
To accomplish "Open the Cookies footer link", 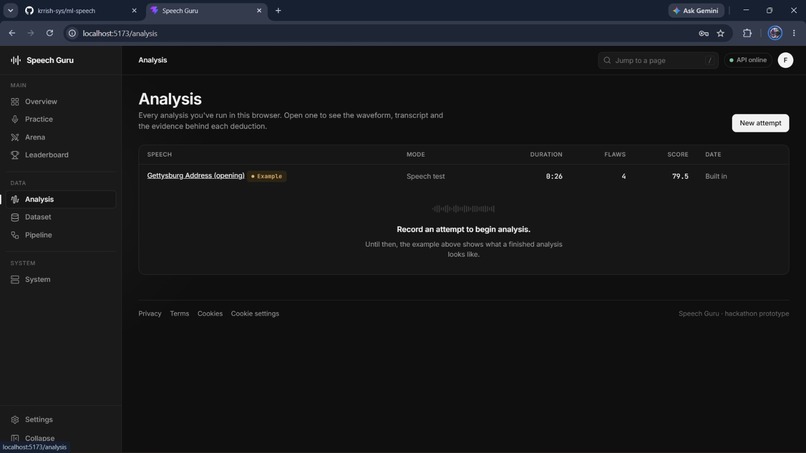I will coord(210,314).
